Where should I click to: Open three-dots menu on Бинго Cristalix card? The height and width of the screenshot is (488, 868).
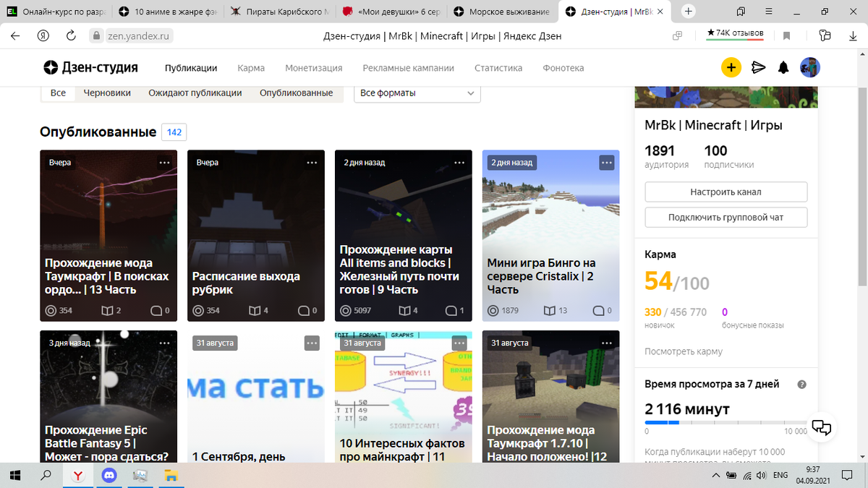[x=607, y=163]
